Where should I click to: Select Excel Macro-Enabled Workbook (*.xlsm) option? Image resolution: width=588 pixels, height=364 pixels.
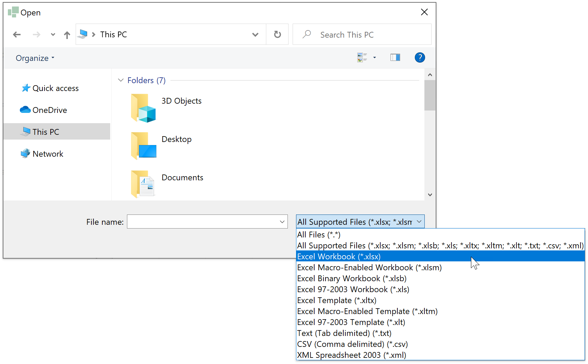369,268
